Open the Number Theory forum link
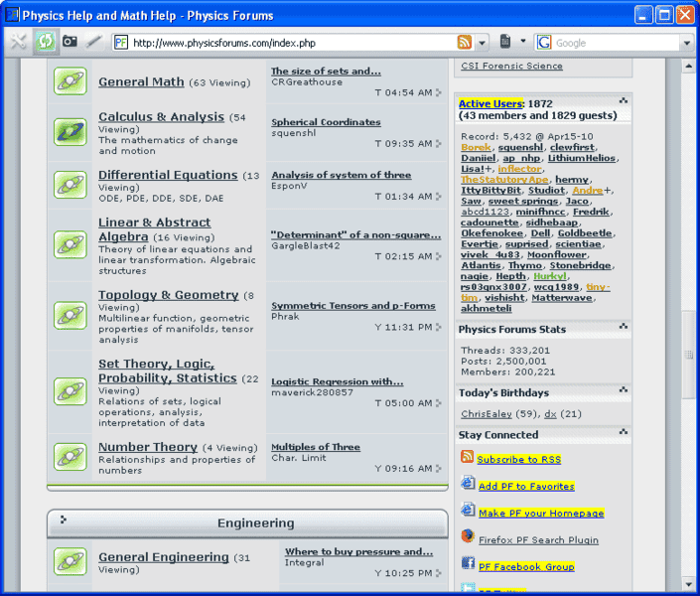Screen dimensions: 700x596 tap(148, 447)
